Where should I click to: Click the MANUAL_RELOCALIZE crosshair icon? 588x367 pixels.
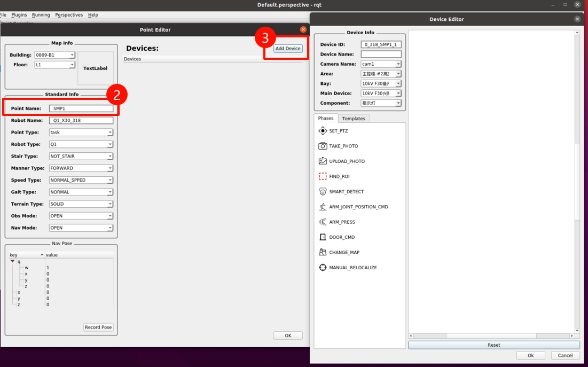[323, 268]
